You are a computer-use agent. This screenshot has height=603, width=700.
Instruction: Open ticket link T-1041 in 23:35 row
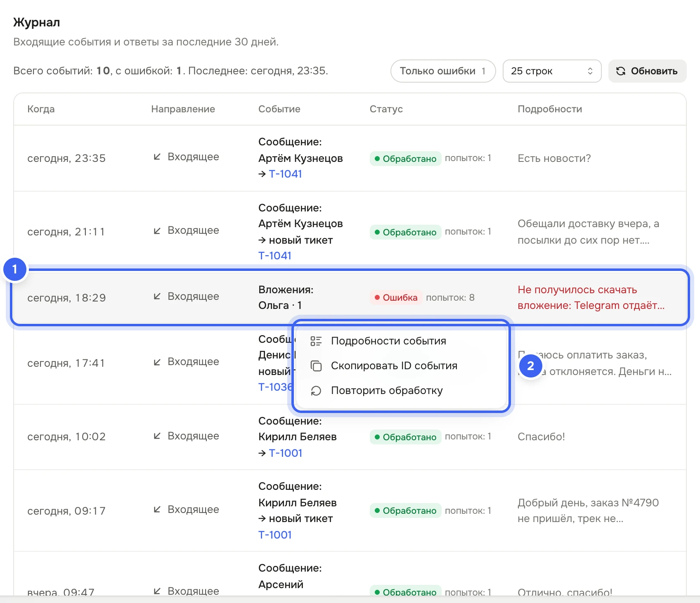tap(286, 174)
